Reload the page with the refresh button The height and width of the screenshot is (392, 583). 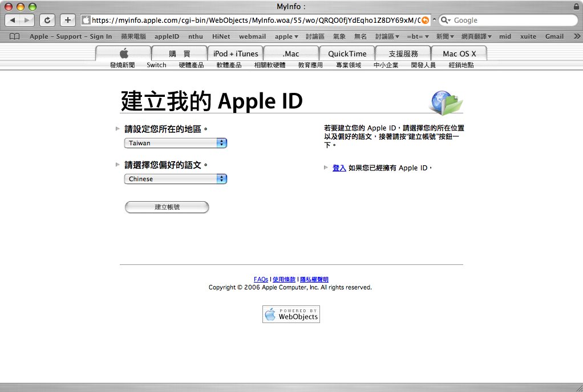pyautogui.click(x=47, y=20)
